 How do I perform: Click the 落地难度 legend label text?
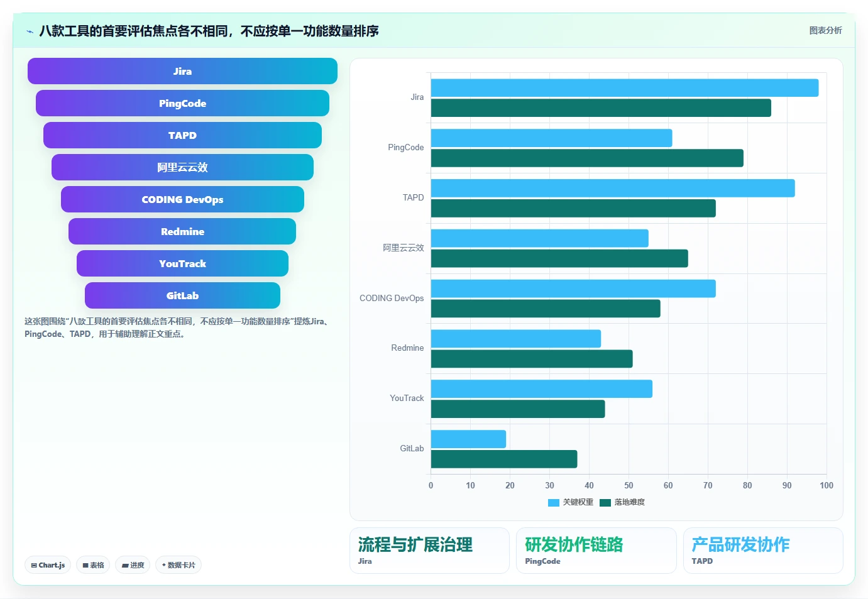coord(630,502)
